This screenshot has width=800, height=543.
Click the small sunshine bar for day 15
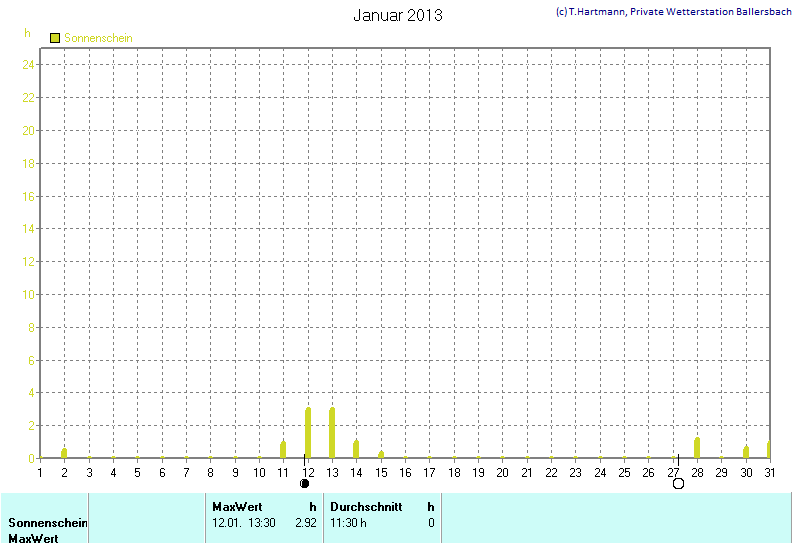coord(381,454)
